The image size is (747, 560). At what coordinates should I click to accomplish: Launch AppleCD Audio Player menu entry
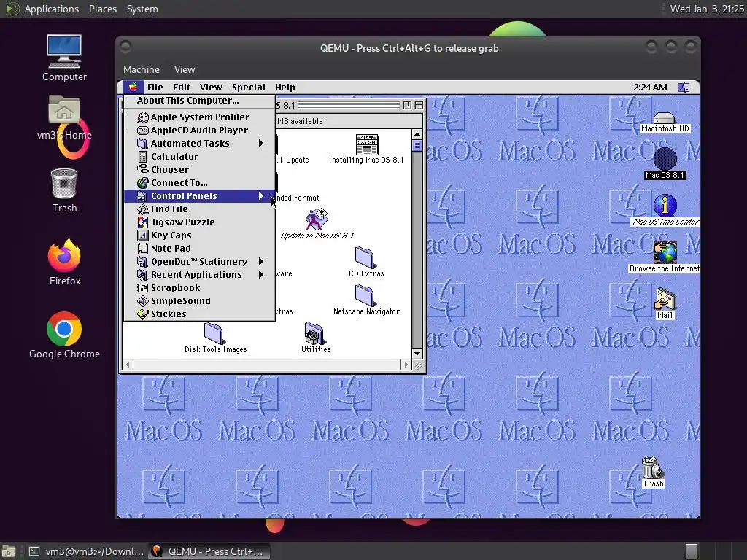click(x=200, y=130)
